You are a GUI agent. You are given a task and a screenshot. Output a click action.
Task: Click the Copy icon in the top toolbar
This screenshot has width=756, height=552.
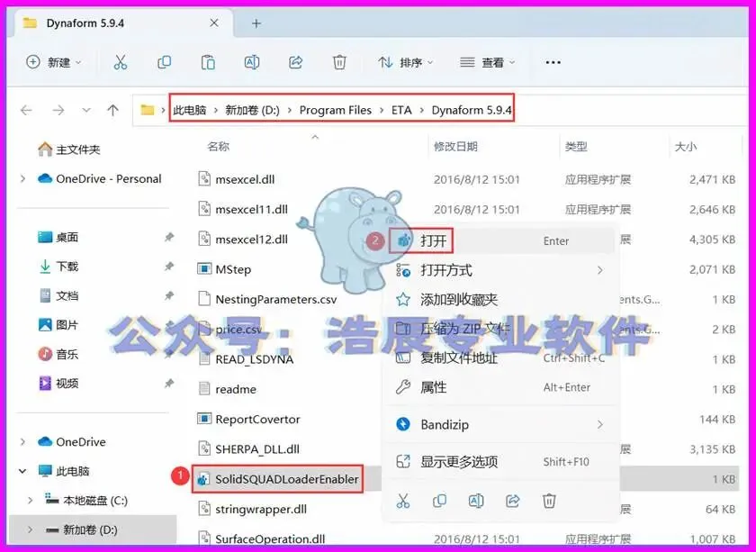[x=164, y=62]
